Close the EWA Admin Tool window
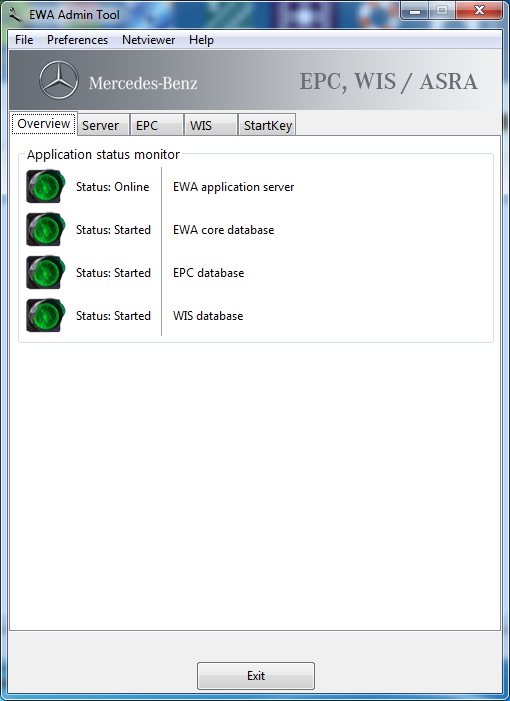Screen dimensions: 510x701 pyautogui.click(x=479, y=11)
